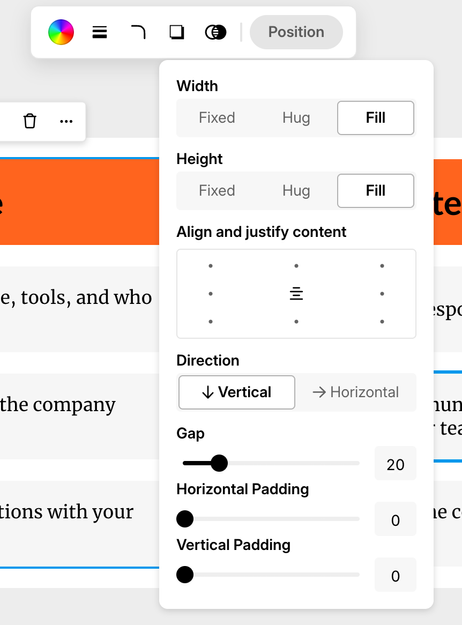Click the Horizontal Padding value field

tap(395, 519)
